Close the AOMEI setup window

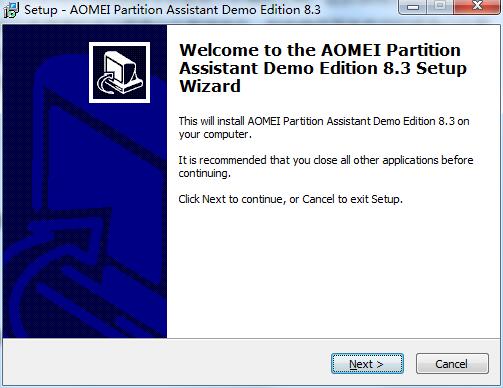click(x=477, y=6)
